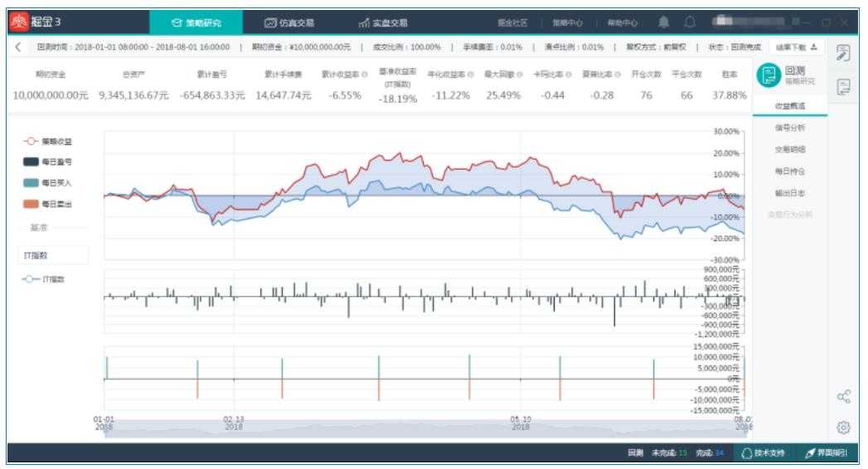Toggle the 每日盈亏 legend series
Screen dimensions: 868x469
point(47,162)
